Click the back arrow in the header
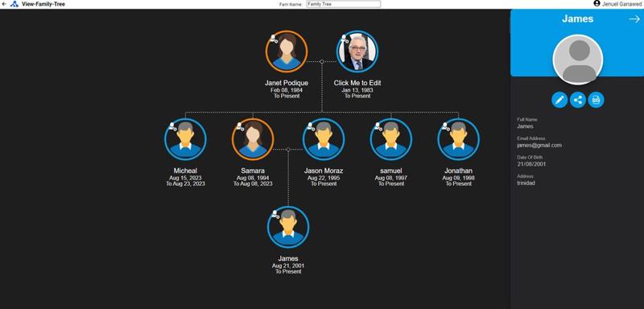Screen dimensions: 644x309 (x=4, y=4)
